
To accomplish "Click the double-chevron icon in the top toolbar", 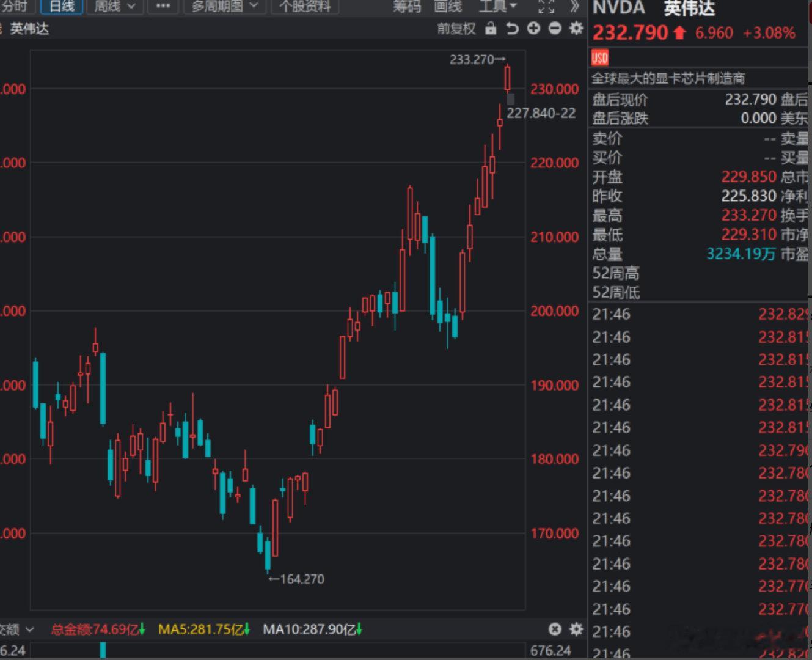I will click(x=574, y=7).
